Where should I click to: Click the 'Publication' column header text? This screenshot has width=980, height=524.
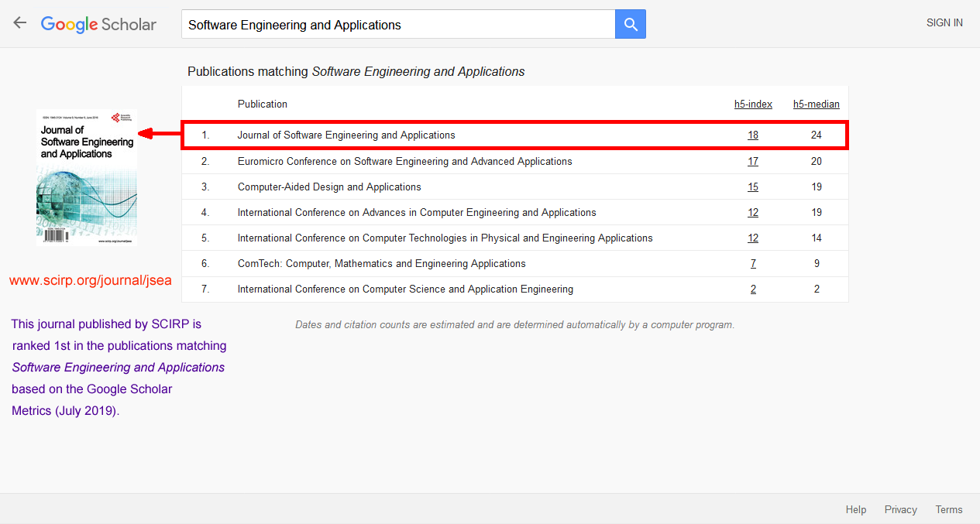coord(263,104)
